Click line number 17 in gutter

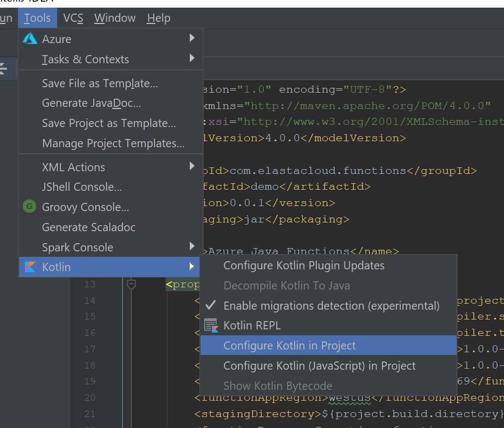90,349
